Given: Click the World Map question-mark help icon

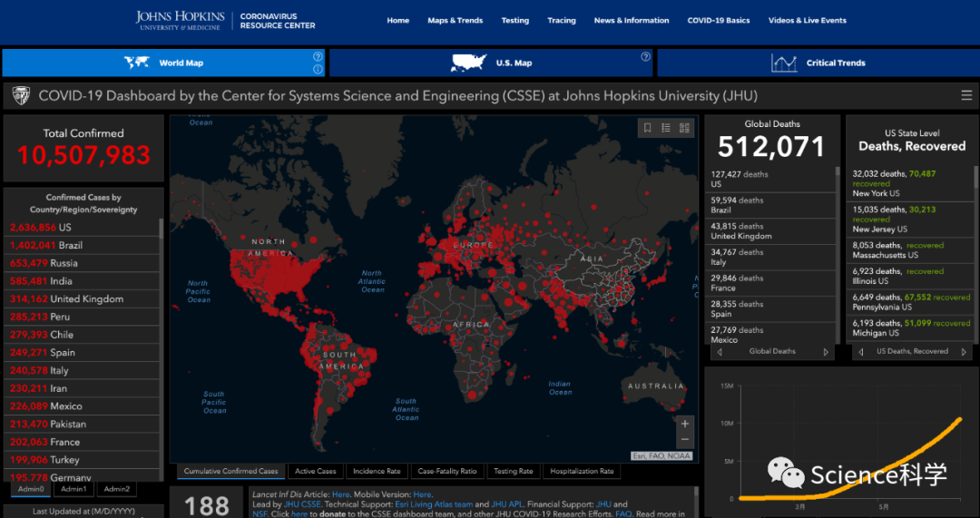Looking at the screenshot, I should 318,56.
